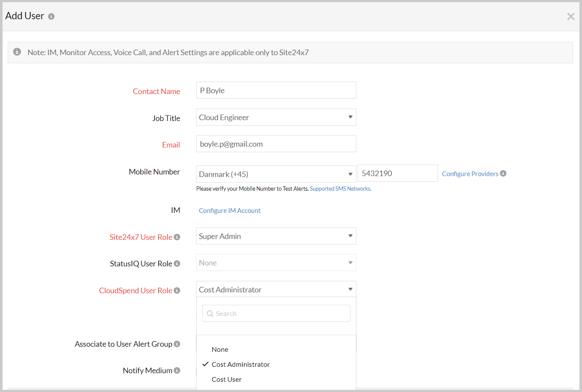The height and width of the screenshot is (392, 582).
Task: Click the Configure IM Account link
Action: tap(229, 211)
